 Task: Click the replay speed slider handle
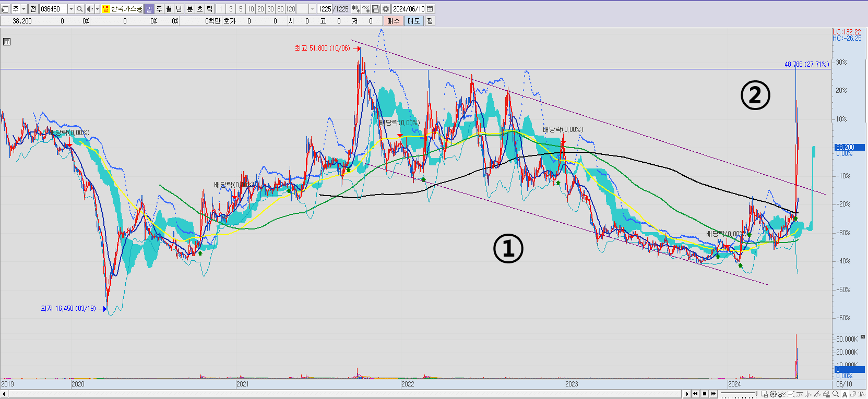point(756,393)
